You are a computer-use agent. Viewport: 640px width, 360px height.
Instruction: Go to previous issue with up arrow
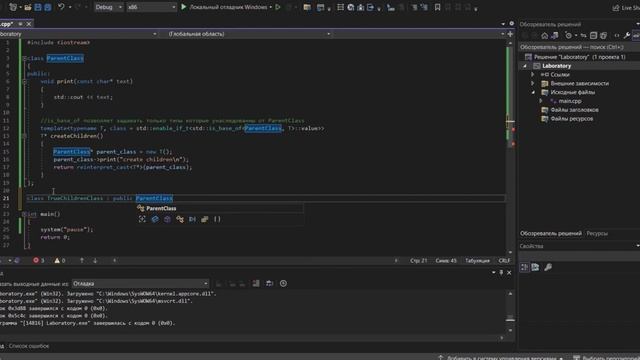tap(82, 260)
